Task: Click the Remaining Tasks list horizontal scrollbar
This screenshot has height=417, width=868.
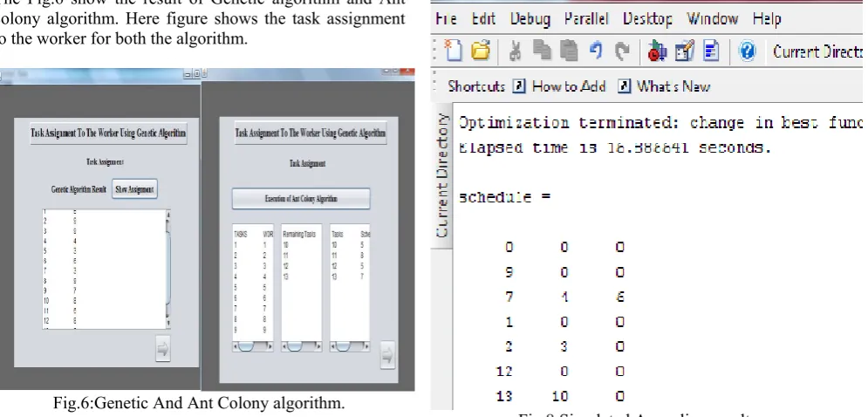Action: (302, 346)
